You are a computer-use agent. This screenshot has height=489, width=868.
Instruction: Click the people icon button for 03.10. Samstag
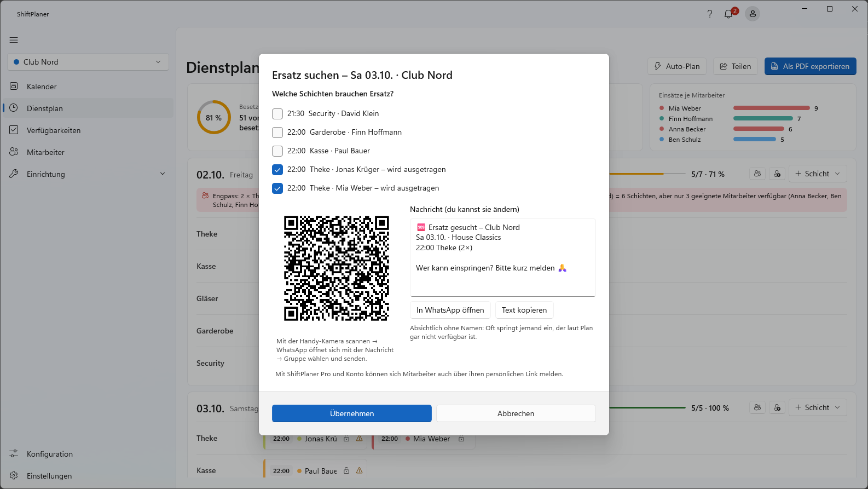tap(757, 407)
